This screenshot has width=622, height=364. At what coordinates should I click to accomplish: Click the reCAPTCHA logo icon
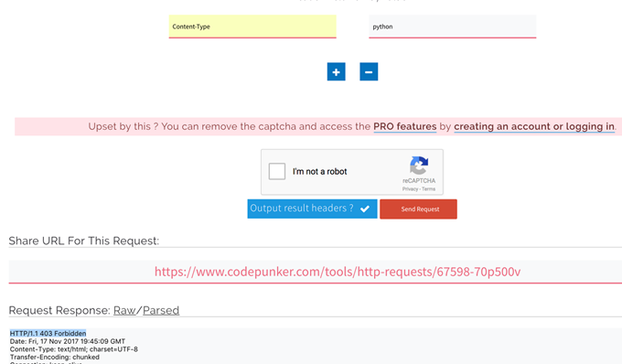coord(419,166)
